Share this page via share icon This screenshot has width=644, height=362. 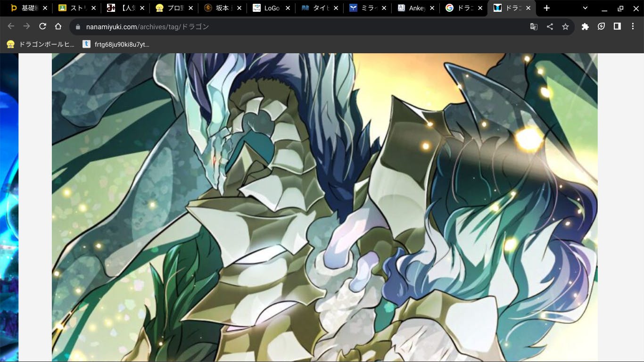tap(550, 26)
